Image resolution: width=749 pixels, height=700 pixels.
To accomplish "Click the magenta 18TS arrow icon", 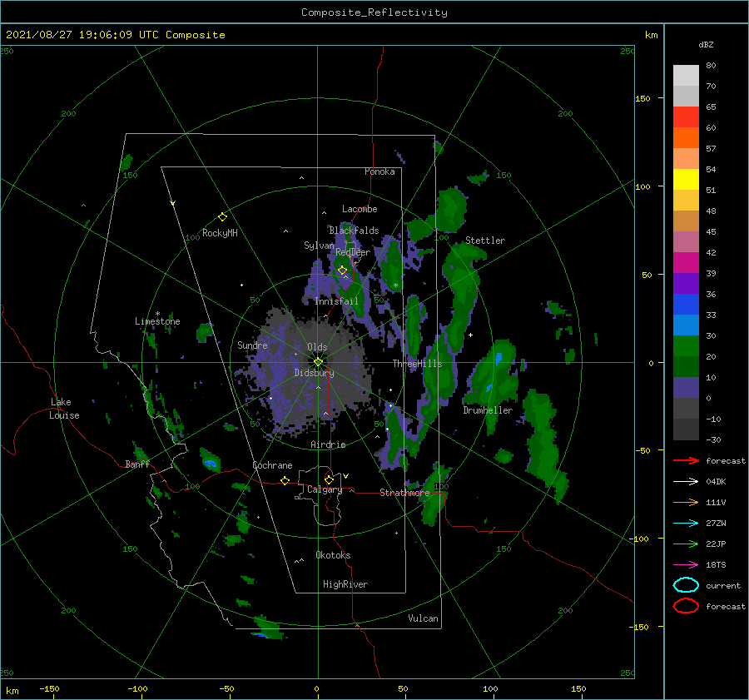I will pyautogui.click(x=686, y=565).
